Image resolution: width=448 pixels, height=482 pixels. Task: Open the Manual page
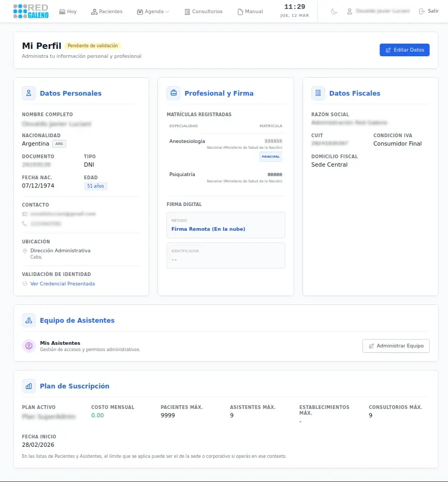pos(250,12)
